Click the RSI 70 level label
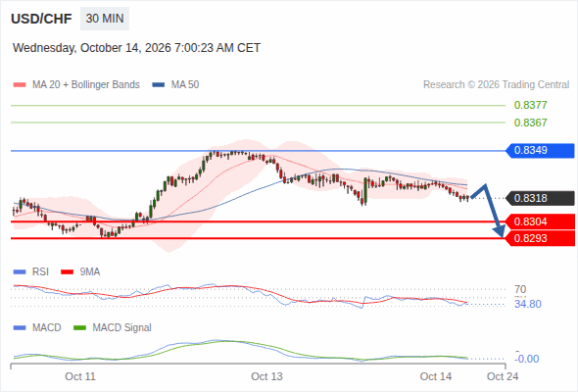 click(520, 289)
